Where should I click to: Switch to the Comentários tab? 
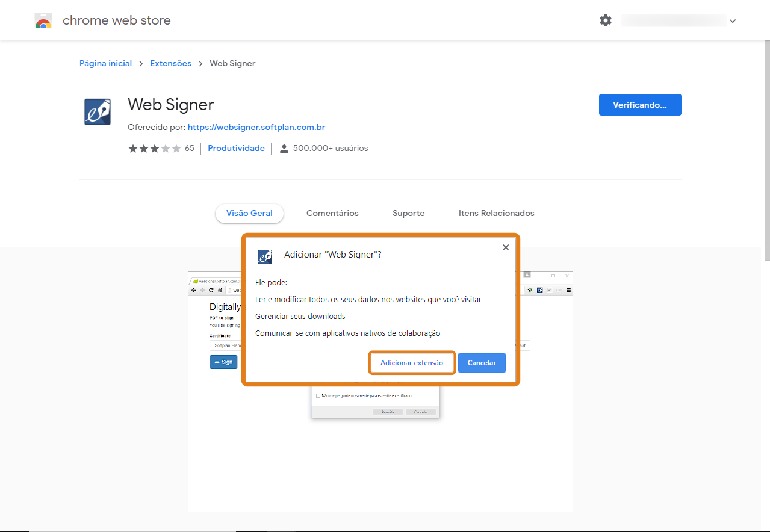click(332, 213)
